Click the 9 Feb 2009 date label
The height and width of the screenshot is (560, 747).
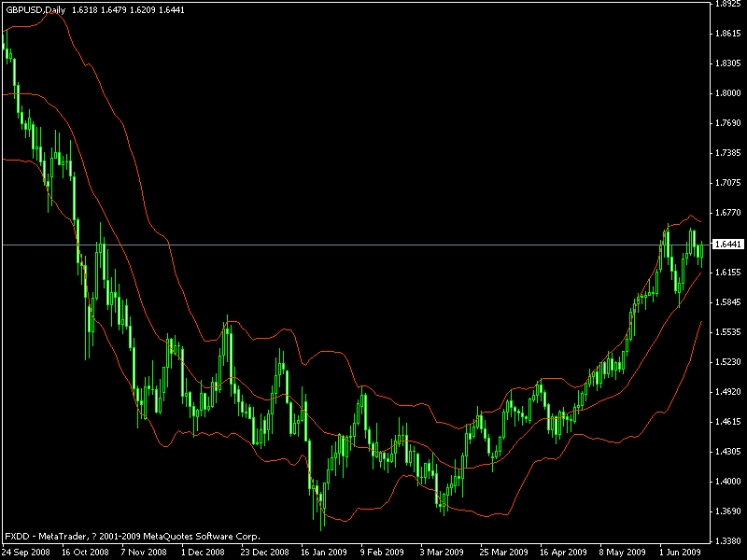click(382, 553)
